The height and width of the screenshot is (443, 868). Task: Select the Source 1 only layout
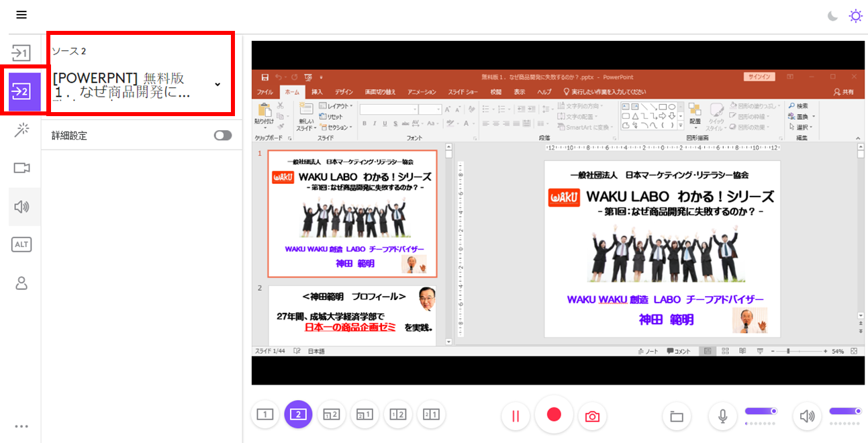click(265, 415)
